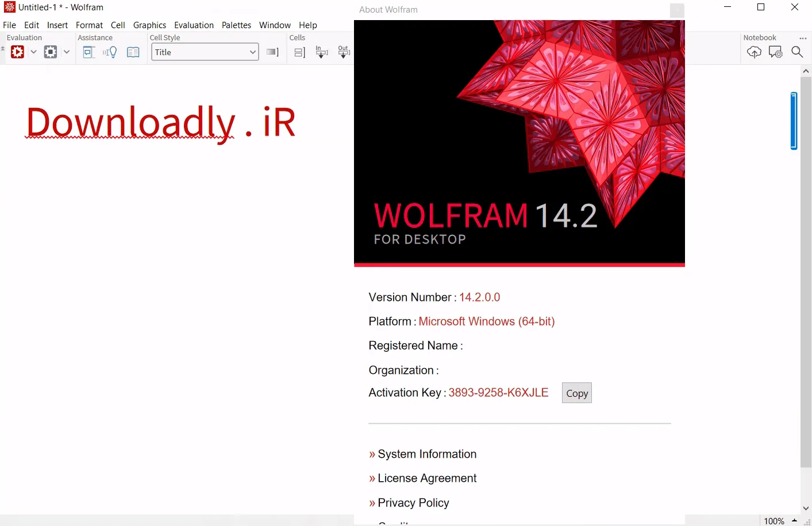This screenshot has height=526, width=812.
Task: Click the red Evaluate Cells icon
Action: [18, 52]
